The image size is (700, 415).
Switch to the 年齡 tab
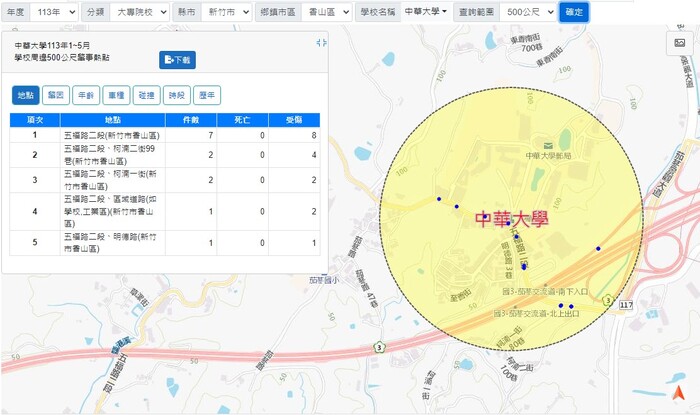(86, 95)
